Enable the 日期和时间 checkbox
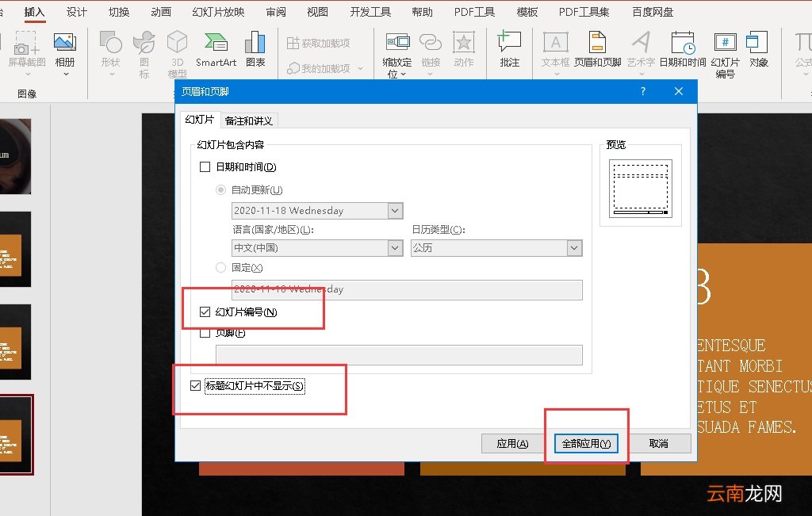Screen dimensions: 812x516 205,167
